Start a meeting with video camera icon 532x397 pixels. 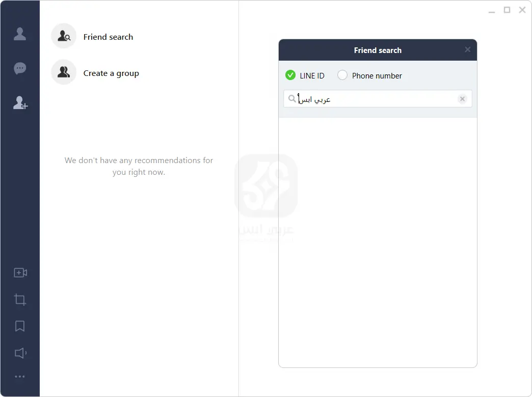(20, 273)
